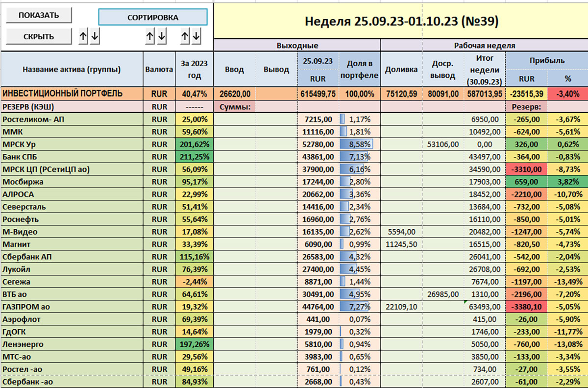Select Роснефть value 16960,00

pyautogui.click(x=318, y=219)
